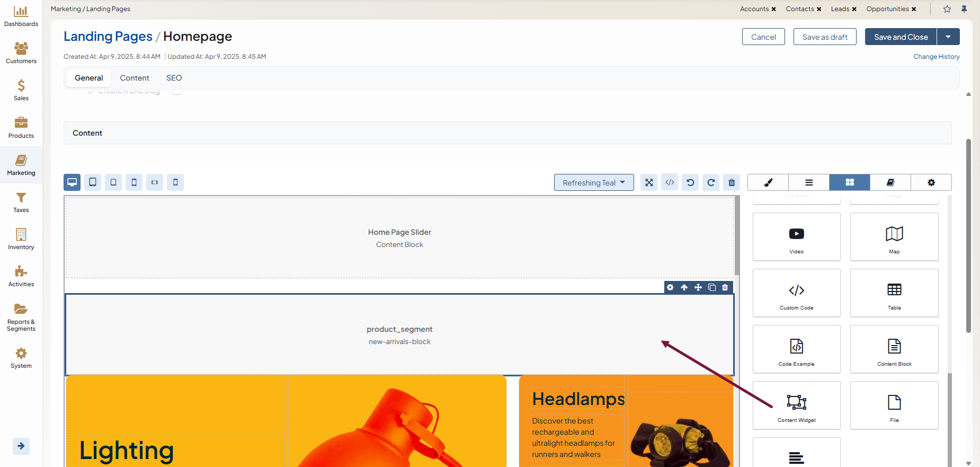
Task: Go to the Sales menu
Action: (21, 90)
